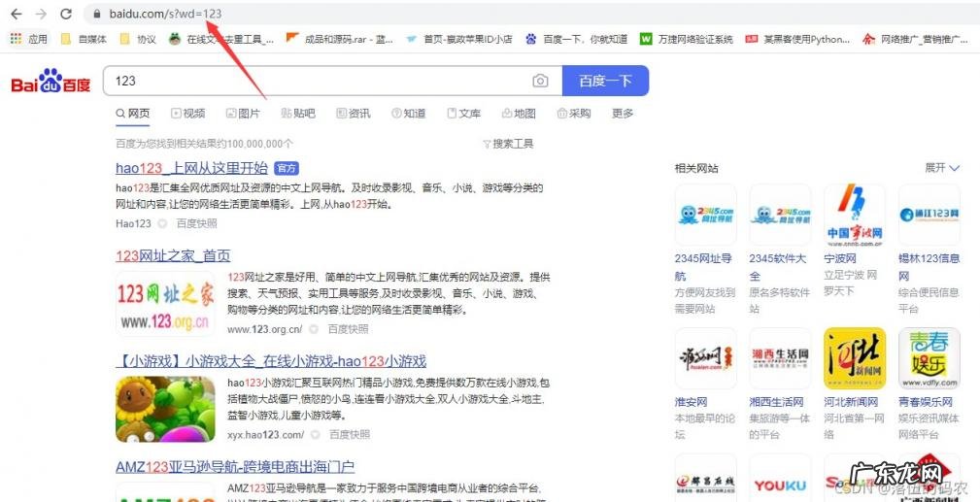Open the 百度一下，你就知道 bookmark

(576, 39)
